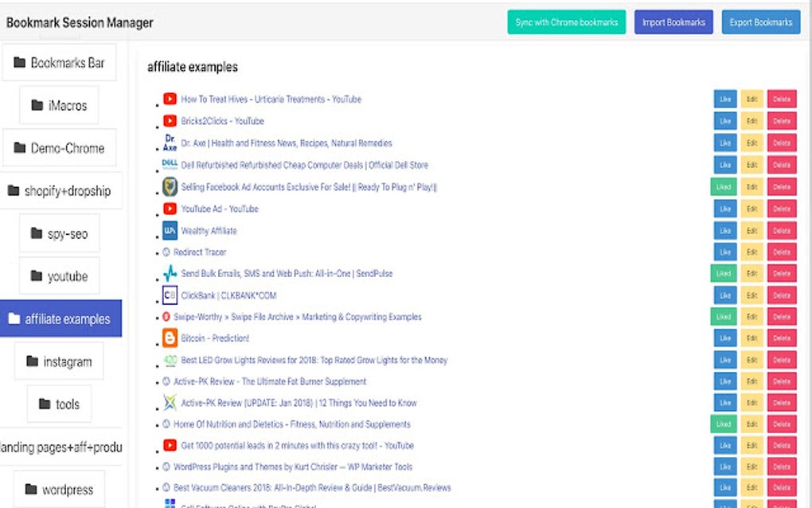The width and height of the screenshot is (812, 508).
Task: Click the Dell favicon
Action: tap(170, 164)
